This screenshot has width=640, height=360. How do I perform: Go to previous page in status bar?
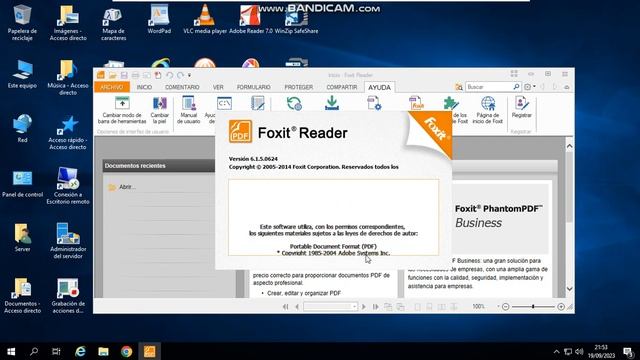(297, 307)
